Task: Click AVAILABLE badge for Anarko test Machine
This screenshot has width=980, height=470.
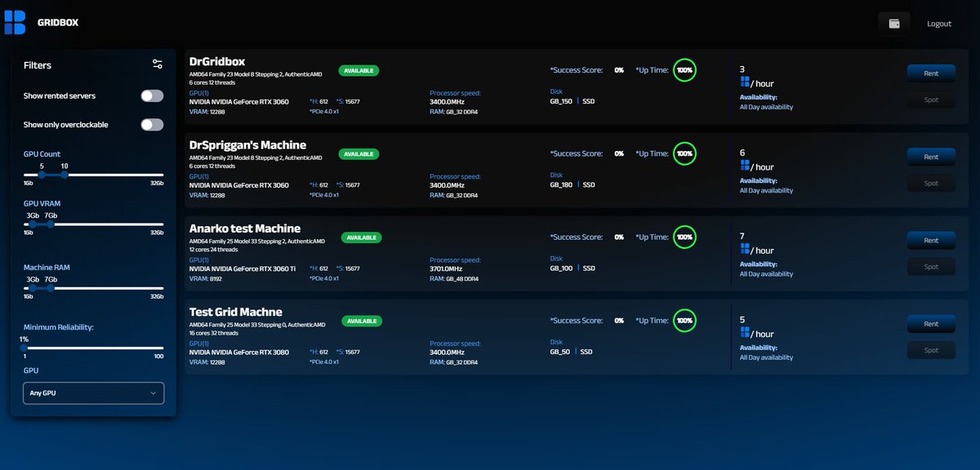Action: coord(362,237)
